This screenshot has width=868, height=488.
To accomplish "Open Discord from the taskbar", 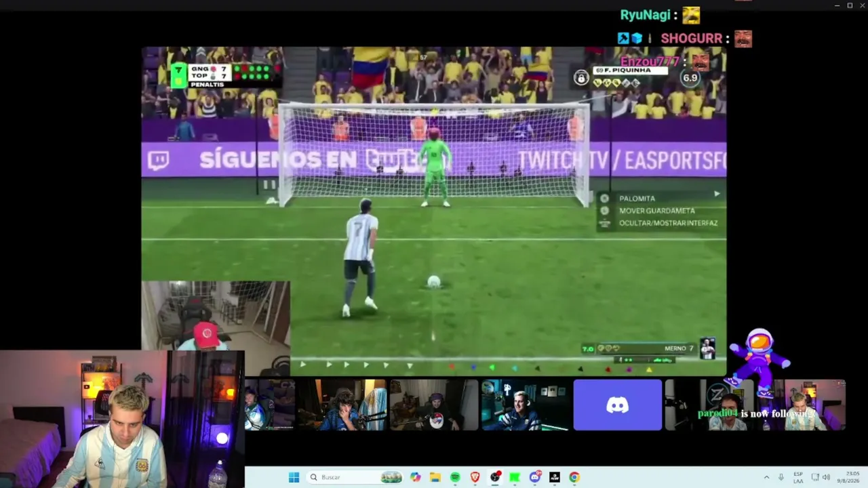I will pos(535,477).
